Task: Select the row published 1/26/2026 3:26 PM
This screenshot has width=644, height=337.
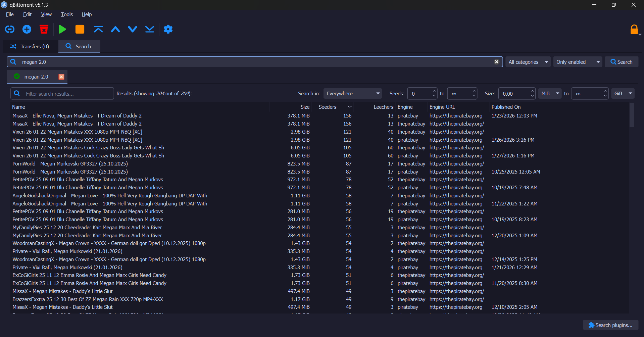Action: (319, 140)
